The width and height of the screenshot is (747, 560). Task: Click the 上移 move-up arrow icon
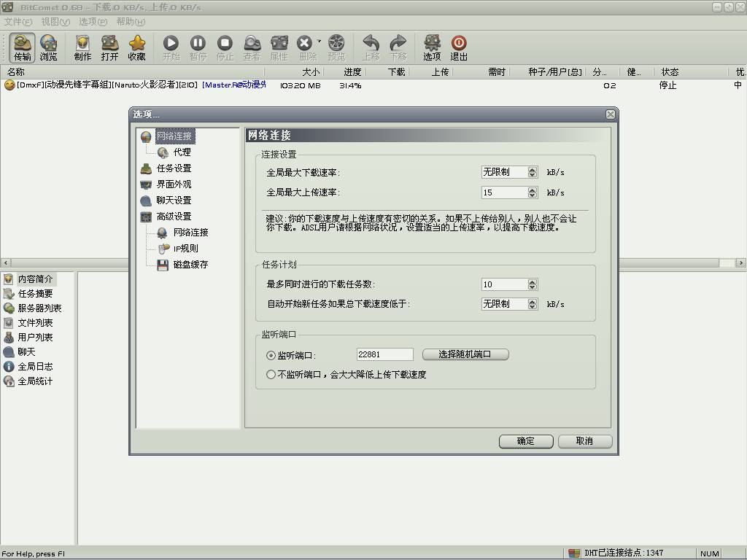[371, 47]
